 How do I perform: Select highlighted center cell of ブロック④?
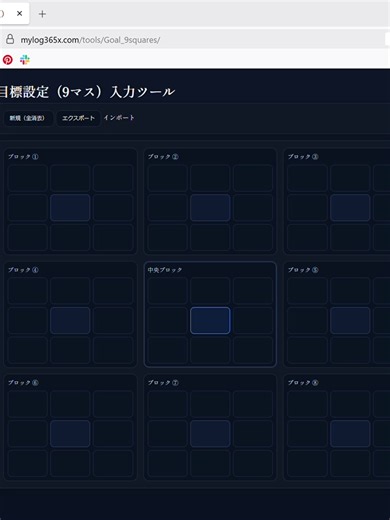point(70,320)
